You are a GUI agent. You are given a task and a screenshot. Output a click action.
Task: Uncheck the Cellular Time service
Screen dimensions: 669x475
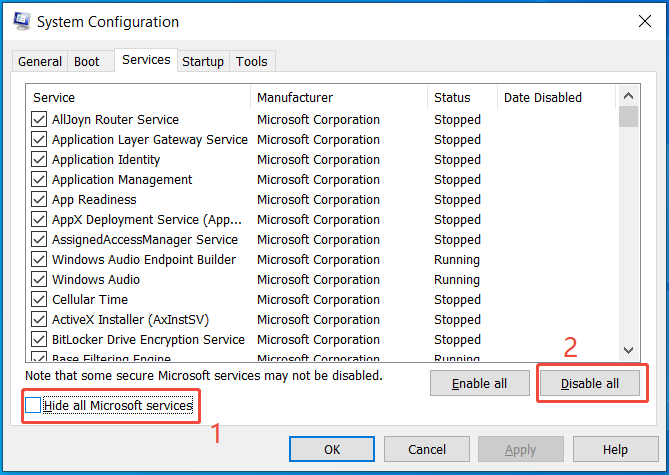click(39, 300)
